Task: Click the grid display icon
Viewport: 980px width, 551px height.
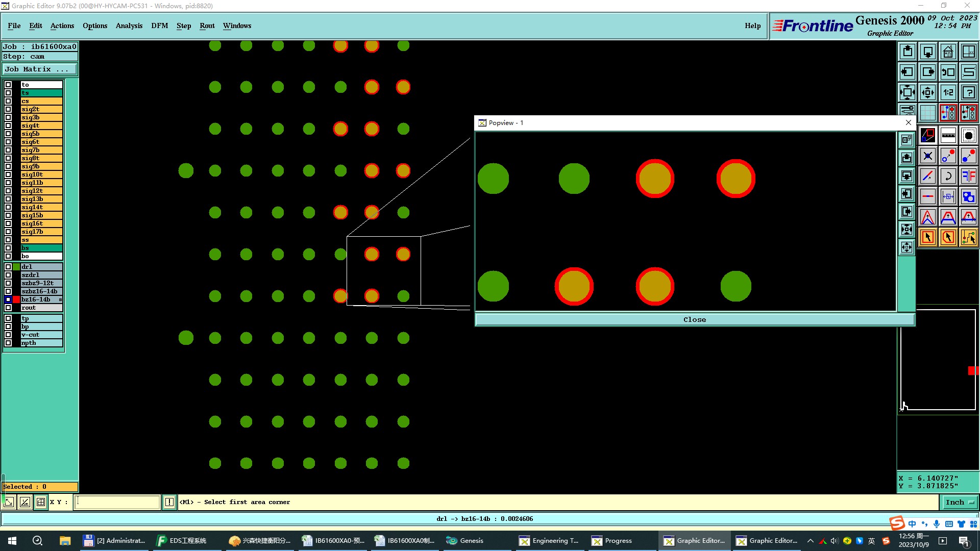Action: click(x=927, y=113)
